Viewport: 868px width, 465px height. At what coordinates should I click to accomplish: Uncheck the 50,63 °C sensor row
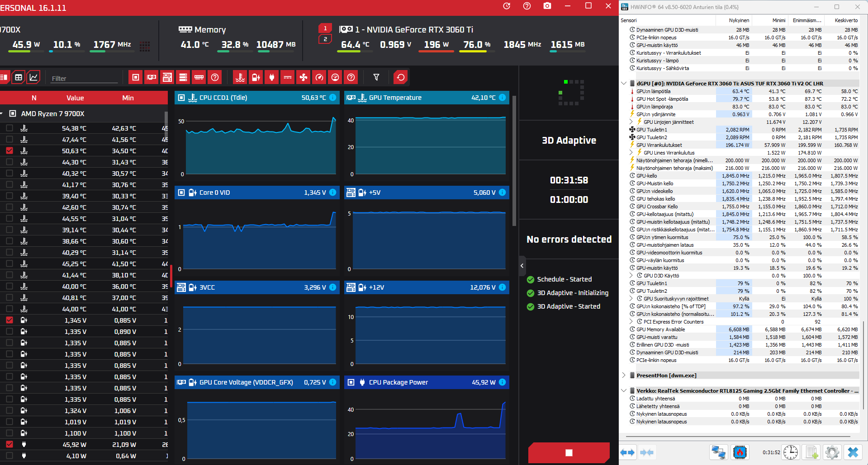[9, 151]
